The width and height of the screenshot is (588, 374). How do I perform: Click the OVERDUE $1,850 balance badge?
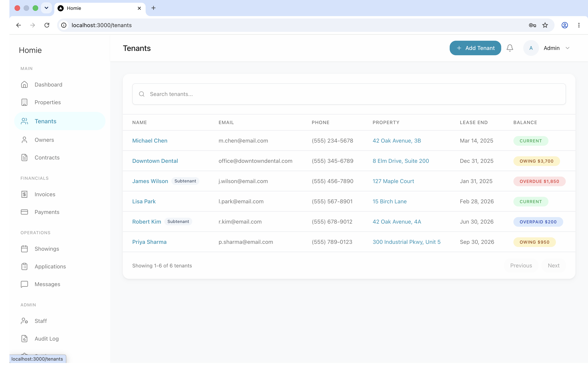539,181
